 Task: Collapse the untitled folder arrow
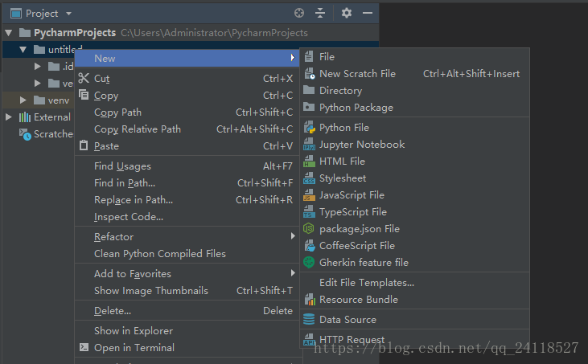(23, 50)
